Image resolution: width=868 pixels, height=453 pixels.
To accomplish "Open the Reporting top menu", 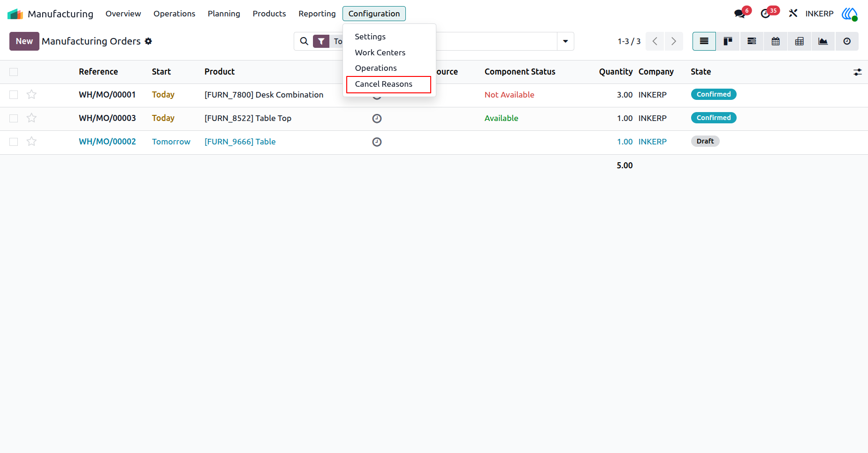I will click(x=317, y=14).
